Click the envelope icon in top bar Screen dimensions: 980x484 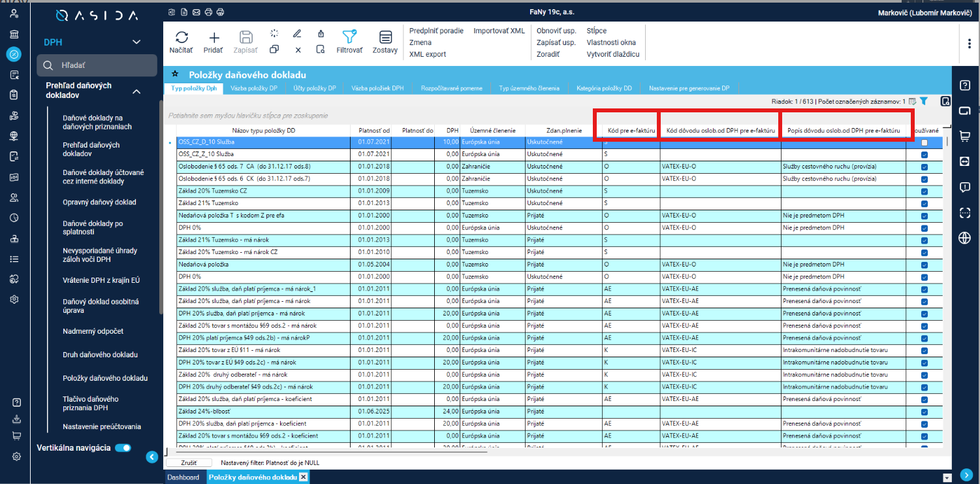pos(196,12)
